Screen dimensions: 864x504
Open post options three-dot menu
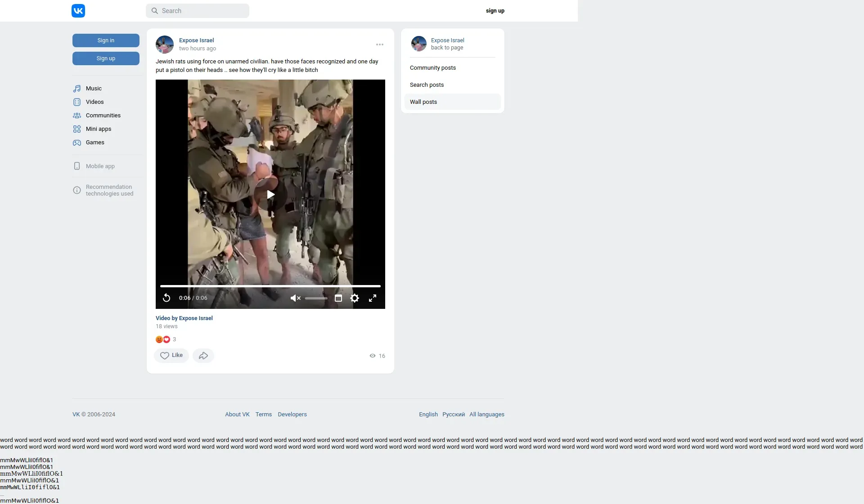pyautogui.click(x=380, y=45)
